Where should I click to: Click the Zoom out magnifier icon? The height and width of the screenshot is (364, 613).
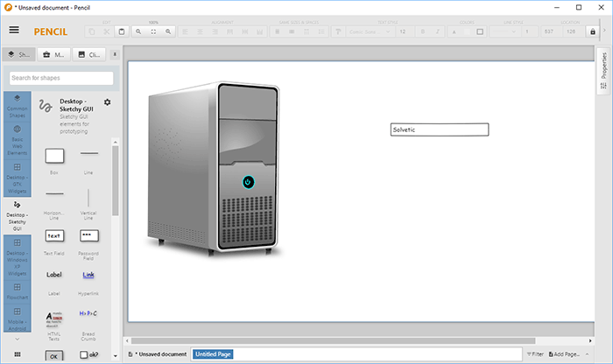pyautogui.click(x=138, y=31)
